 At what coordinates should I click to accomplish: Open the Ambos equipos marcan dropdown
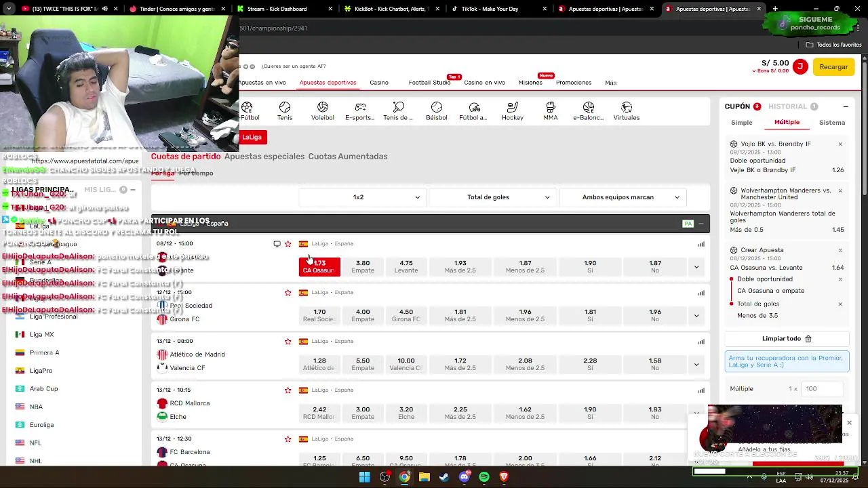tap(623, 197)
